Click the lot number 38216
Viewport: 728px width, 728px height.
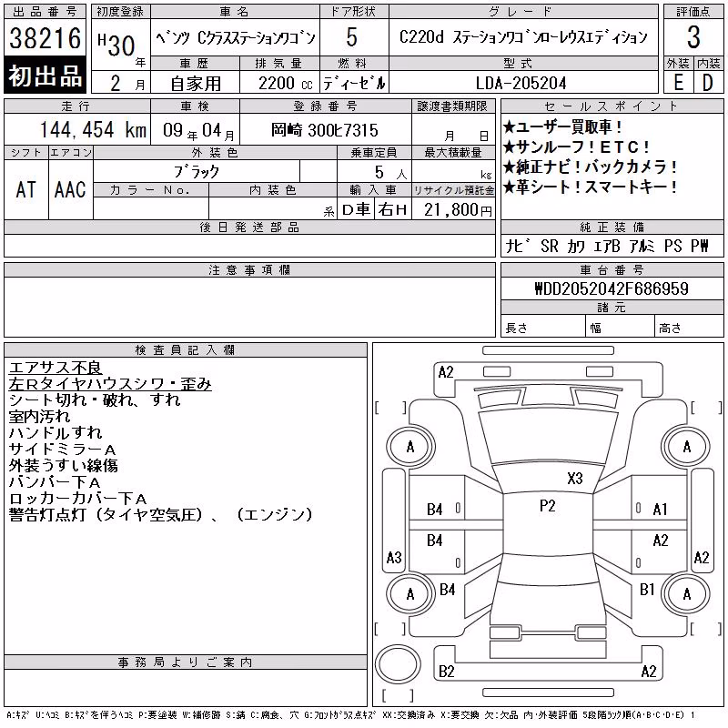45,38
